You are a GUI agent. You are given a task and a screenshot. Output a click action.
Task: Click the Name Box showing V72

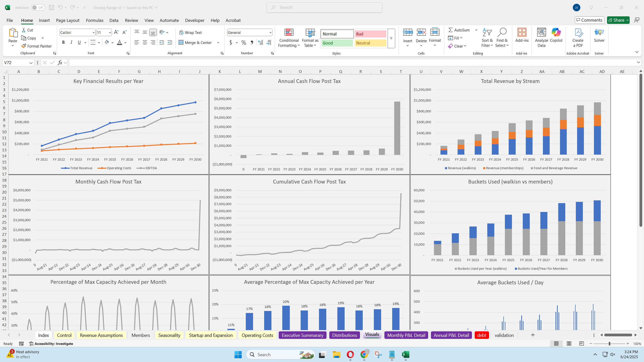coord(15,63)
